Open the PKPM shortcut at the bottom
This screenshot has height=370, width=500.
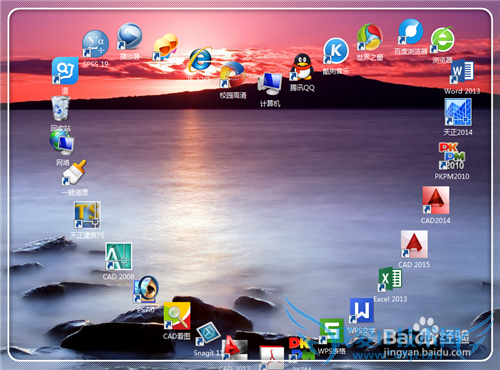(x=302, y=349)
